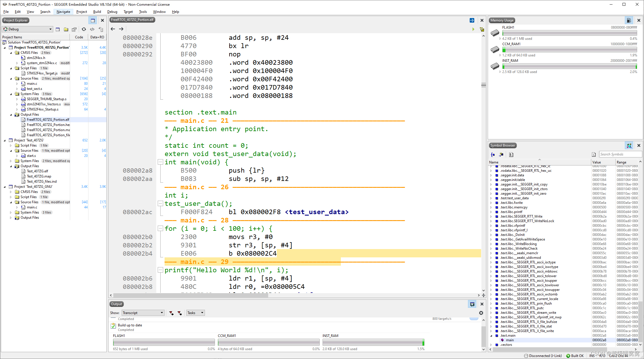The width and height of the screenshot is (644, 359).
Task: Click the next-message red arrow icon in Output
Action: (x=179, y=313)
